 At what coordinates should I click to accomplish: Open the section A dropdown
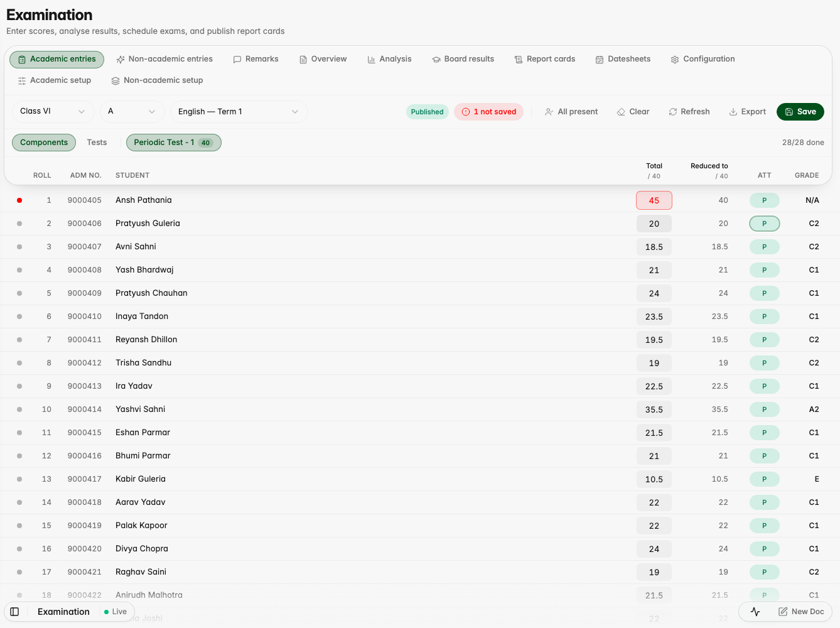click(132, 111)
